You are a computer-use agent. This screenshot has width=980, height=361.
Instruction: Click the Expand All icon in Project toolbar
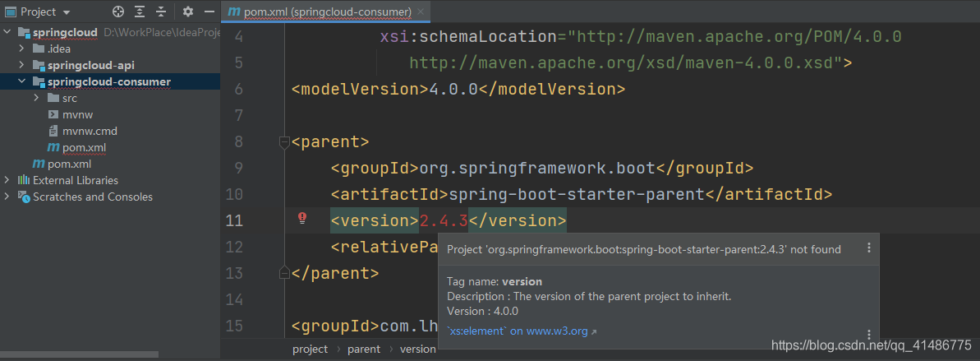point(140,12)
